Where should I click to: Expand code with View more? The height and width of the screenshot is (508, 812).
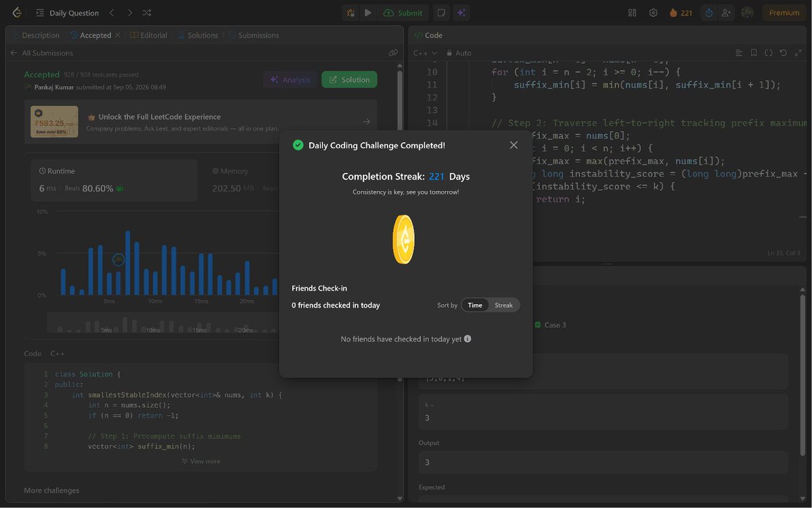click(201, 461)
